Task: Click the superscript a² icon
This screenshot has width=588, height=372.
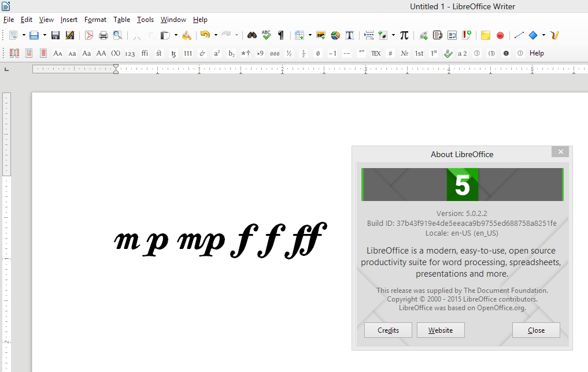Action: click(217, 53)
